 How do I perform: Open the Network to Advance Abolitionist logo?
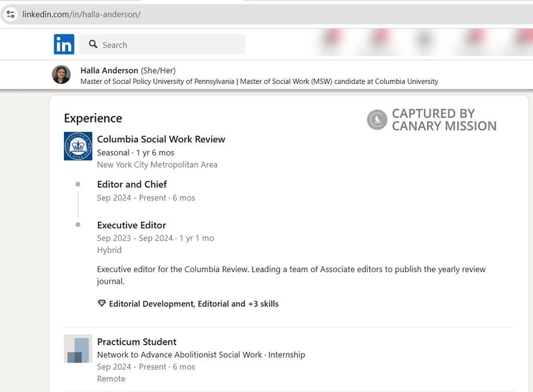tap(78, 349)
